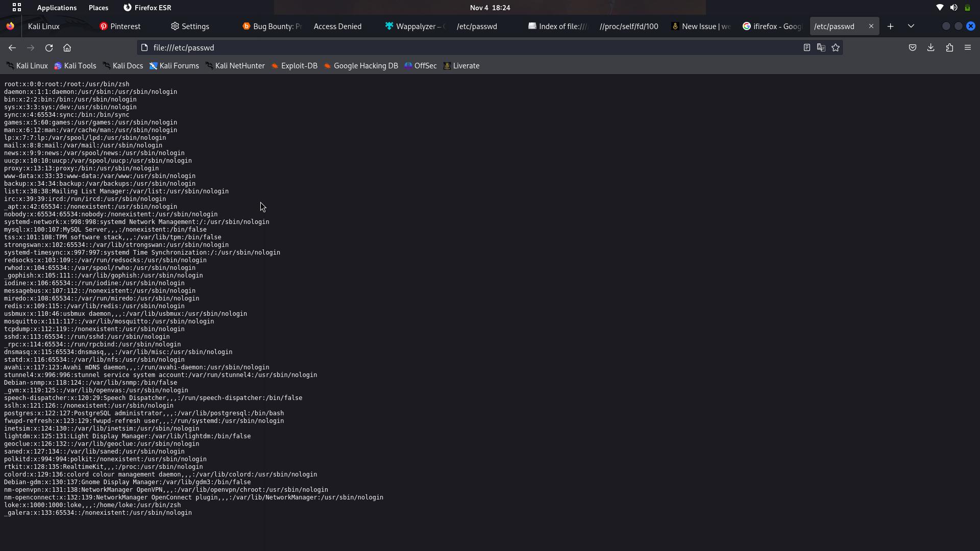This screenshot has height=551, width=980.
Task: Open reader view for the current page
Action: tap(807, 47)
